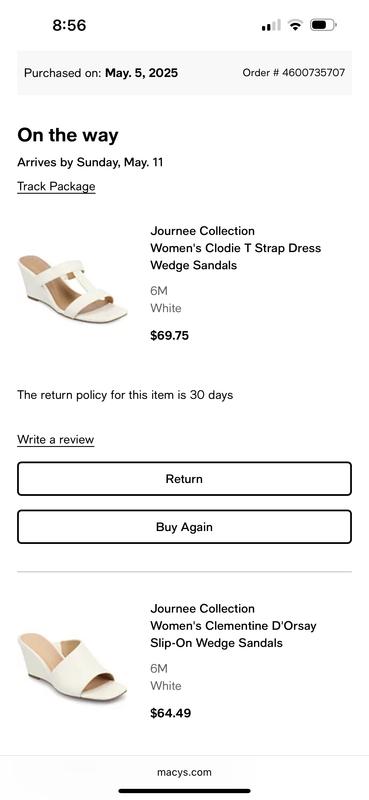Tap the Buy Again button

pyautogui.click(x=184, y=527)
